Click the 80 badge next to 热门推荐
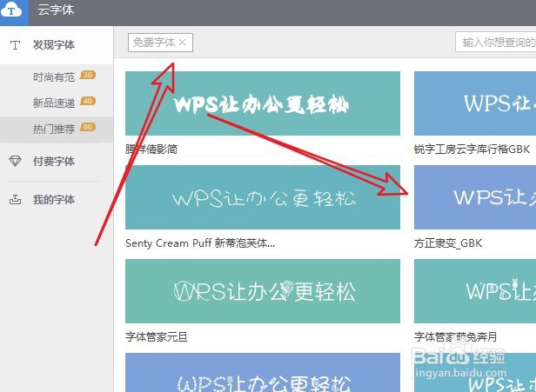 88,127
